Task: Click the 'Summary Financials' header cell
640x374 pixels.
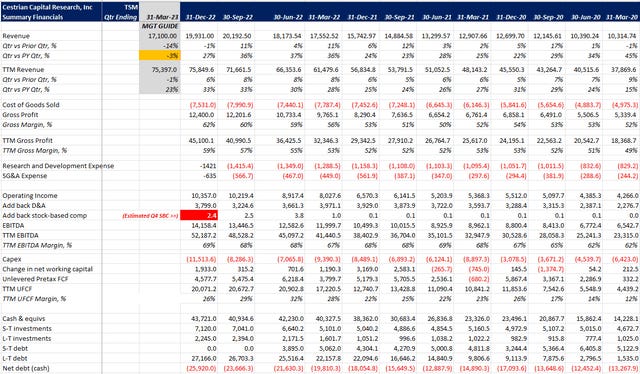Action: click(33, 17)
